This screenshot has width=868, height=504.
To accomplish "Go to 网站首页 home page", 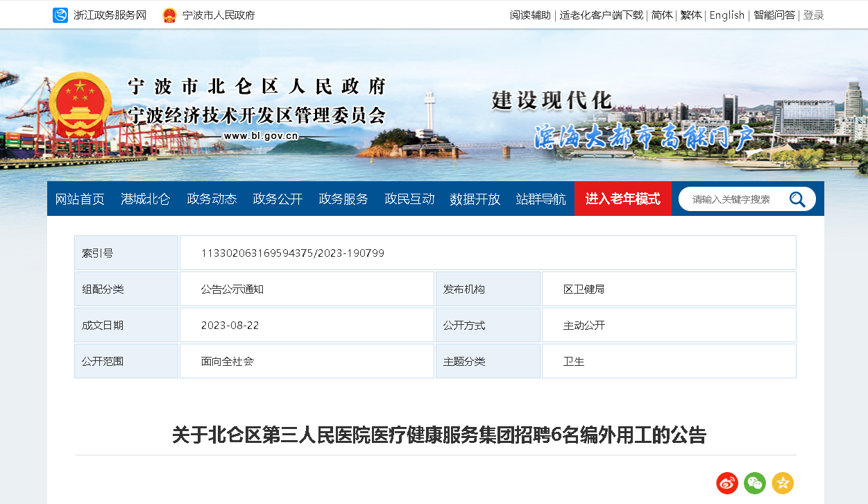I will [x=80, y=199].
